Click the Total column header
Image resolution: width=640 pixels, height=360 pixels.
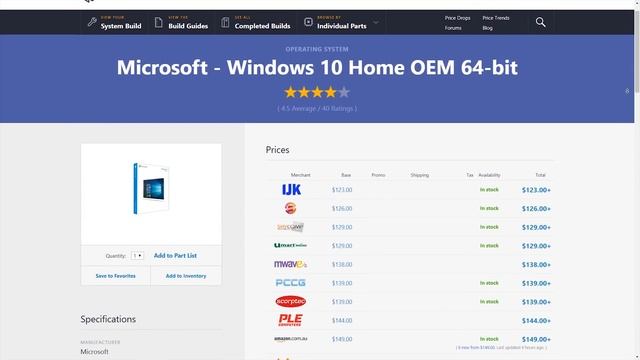tap(540, 175)
